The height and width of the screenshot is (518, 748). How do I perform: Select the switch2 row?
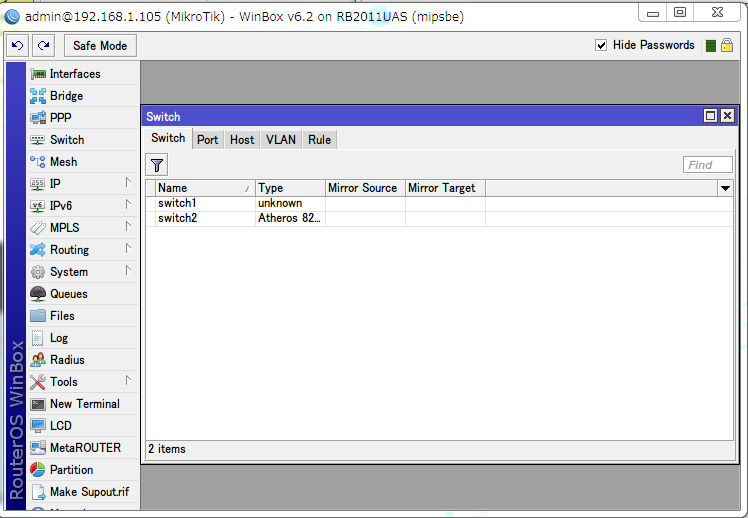(x=439, y=218)
